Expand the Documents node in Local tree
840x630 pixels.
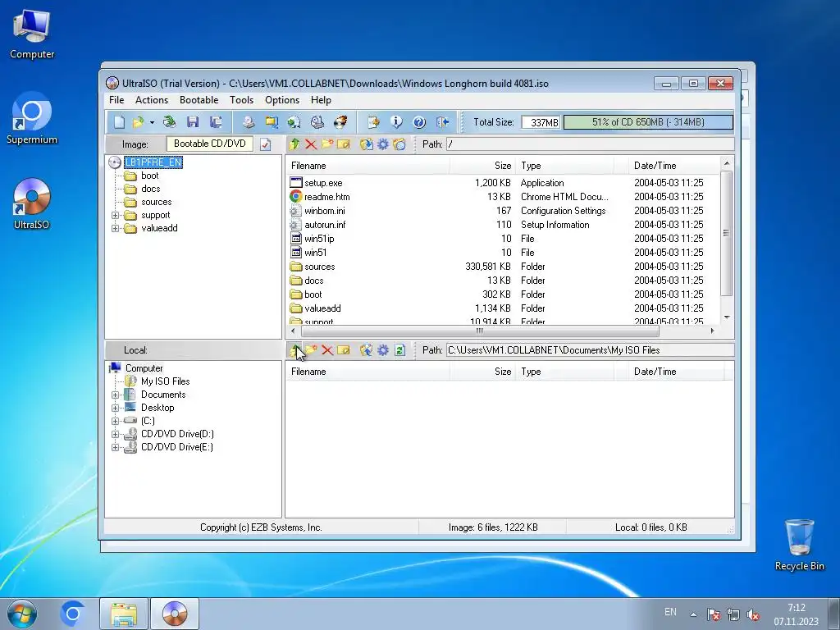tap(115, 395)
